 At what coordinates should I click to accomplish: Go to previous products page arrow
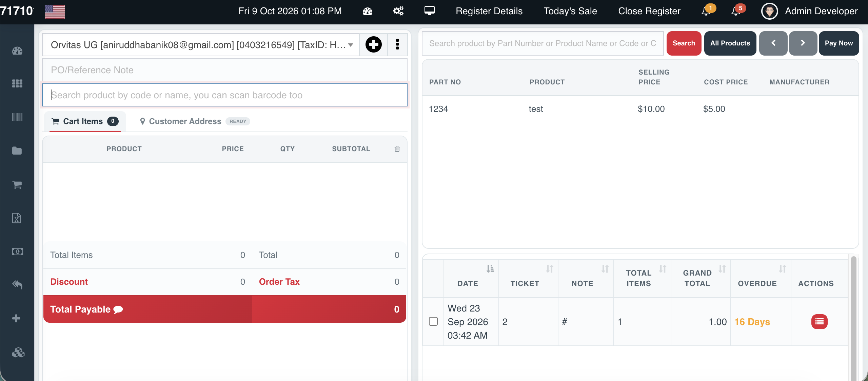[773, 43]
